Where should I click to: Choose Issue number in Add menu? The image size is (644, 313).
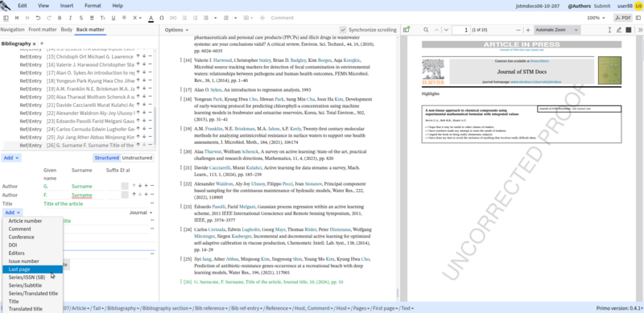[32, 262]
